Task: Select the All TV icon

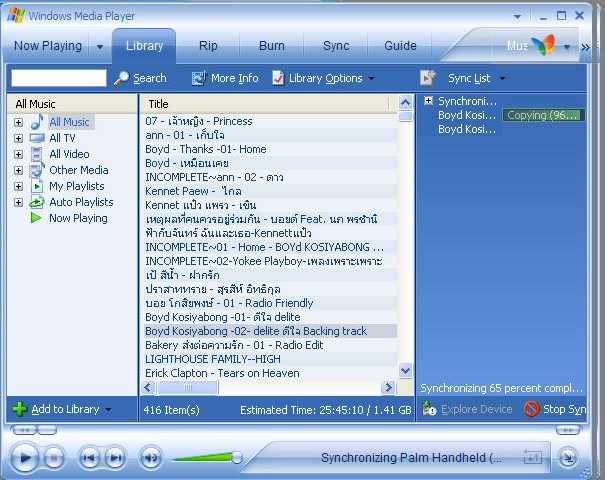Action: (x=37, y=138)
